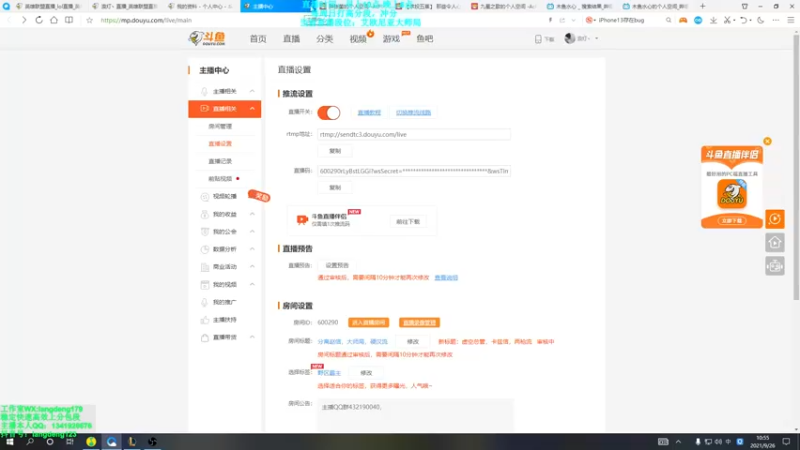Viewport: 800px width, 450px height.
Task: Bookmark page with the star icon
Action: click(89, 20)
